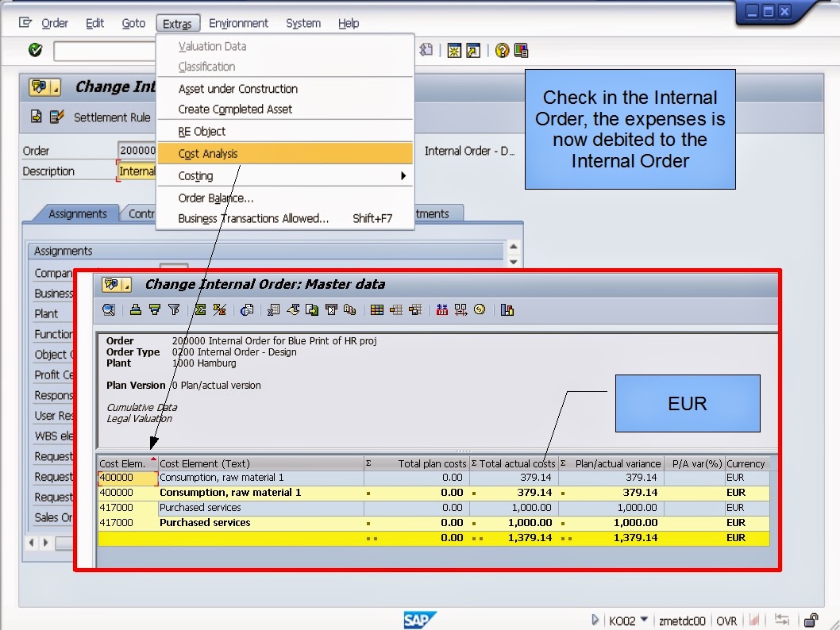Viewport: 840px width, 630px height.
Task: Click the Order number field
Action: (137, 151)
